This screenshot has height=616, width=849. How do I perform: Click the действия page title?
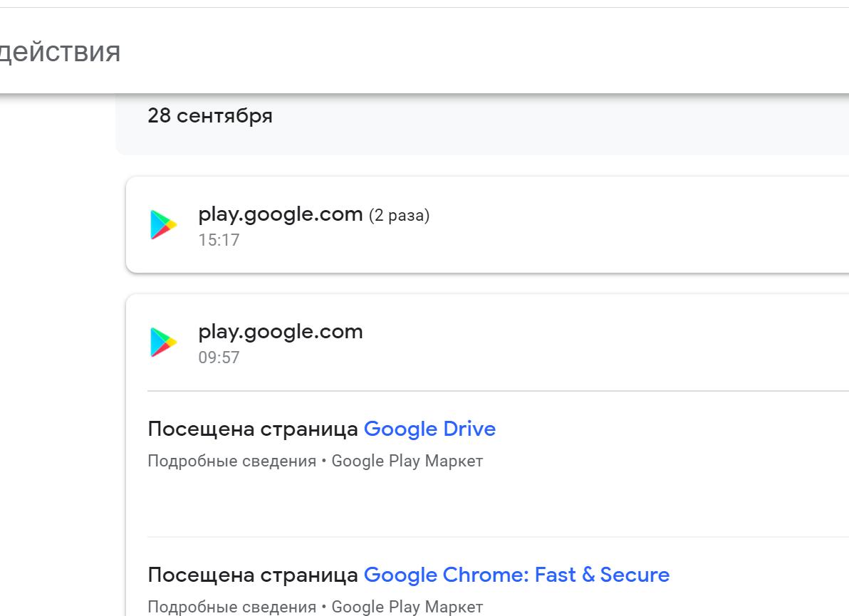(61, 51)
